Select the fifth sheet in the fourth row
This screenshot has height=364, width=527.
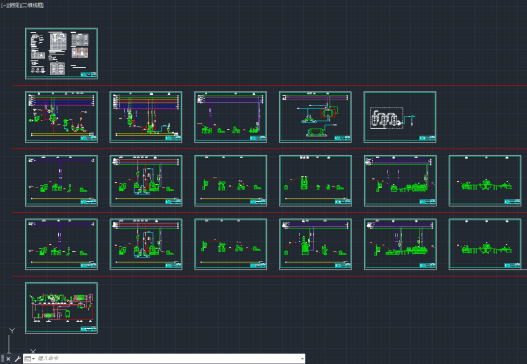[400, 244]
